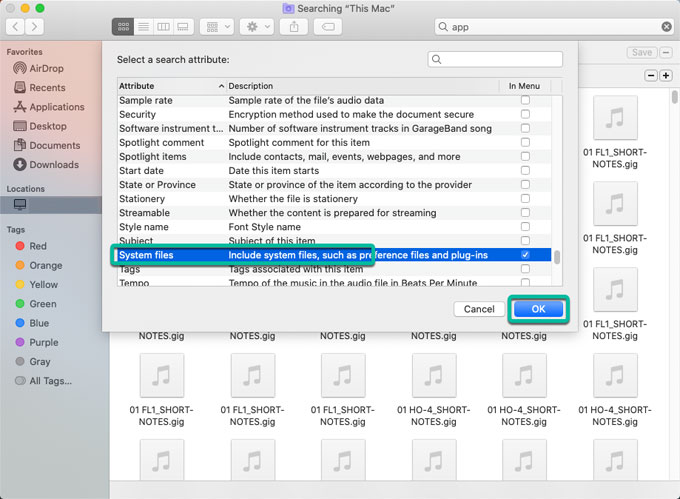Click the minus button beside Save

point(666,52)
